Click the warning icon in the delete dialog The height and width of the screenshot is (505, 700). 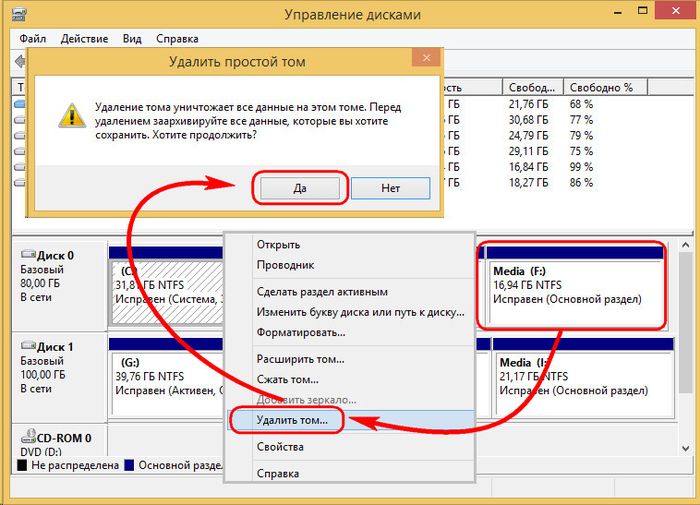click(x=69, y=113)
